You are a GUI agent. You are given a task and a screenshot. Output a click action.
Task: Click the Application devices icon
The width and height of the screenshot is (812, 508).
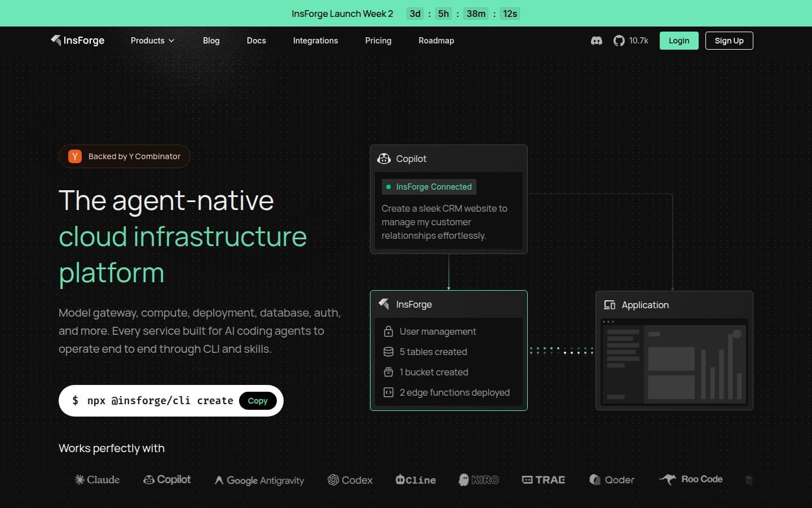[610, 305]
